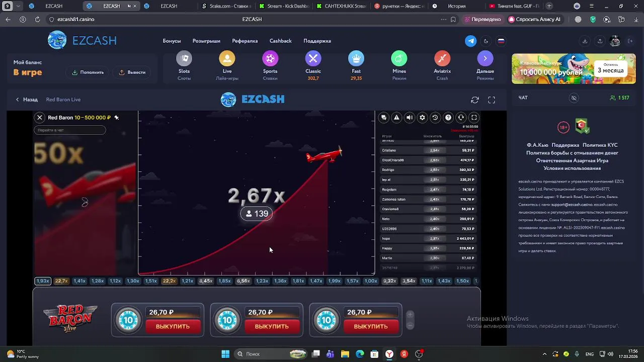Mute game sound with speaker icon
The height and width of the screenshot is (362, 644).
click(409, 118)
